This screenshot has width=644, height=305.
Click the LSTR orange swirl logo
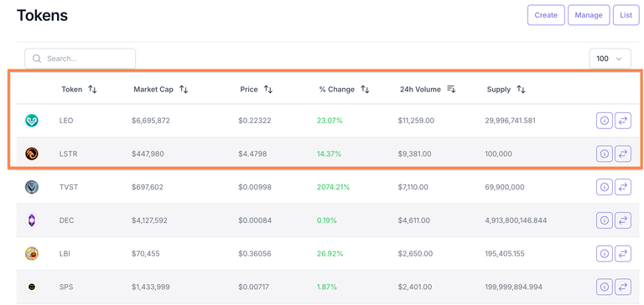point(32,154)
